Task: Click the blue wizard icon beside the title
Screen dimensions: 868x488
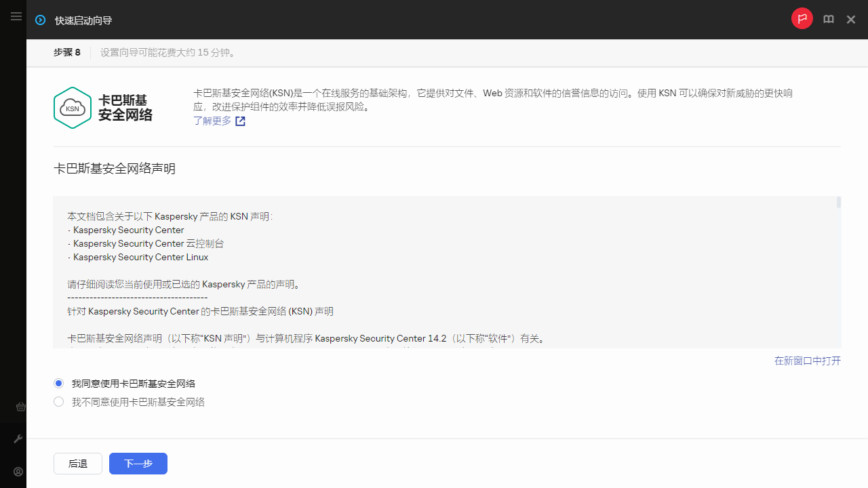Action: 40,20
